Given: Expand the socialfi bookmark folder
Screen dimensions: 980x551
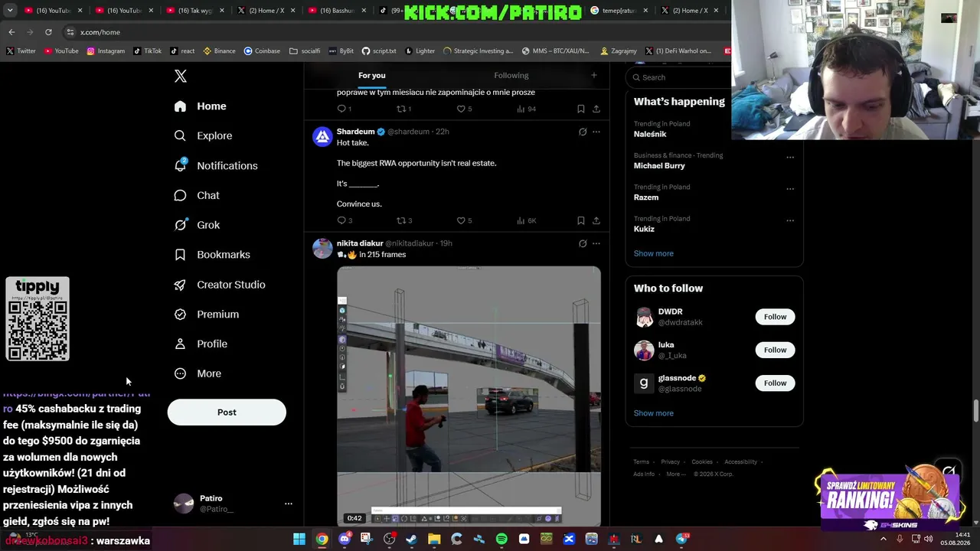Looking at the screenshot, I should pos(305,51).
